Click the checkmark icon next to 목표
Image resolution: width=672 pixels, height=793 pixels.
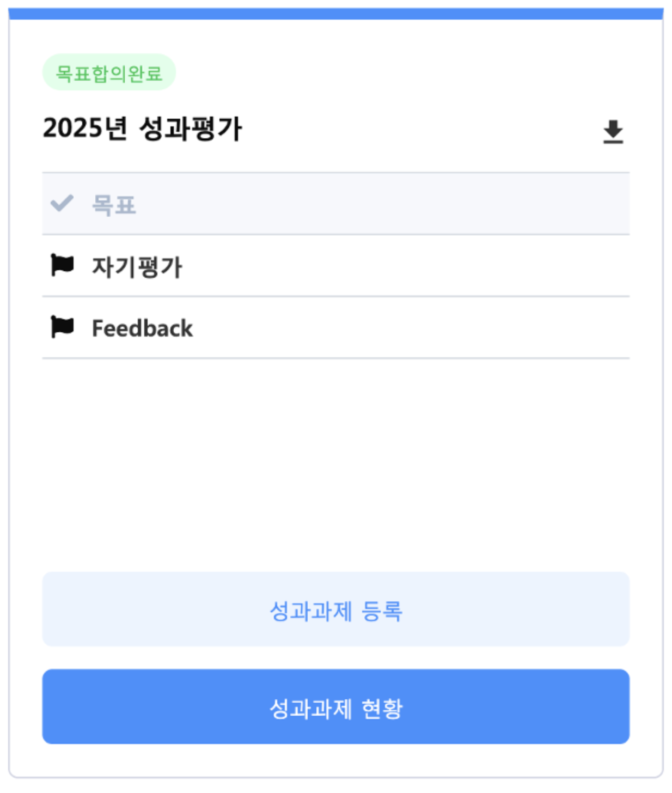point(62,203)
